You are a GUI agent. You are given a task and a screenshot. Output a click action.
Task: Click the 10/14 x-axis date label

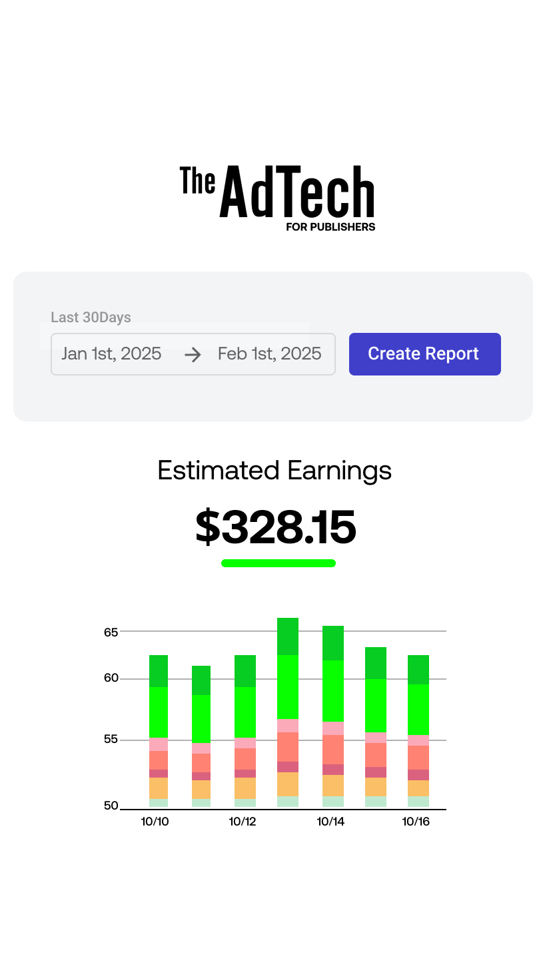(331, 822)
